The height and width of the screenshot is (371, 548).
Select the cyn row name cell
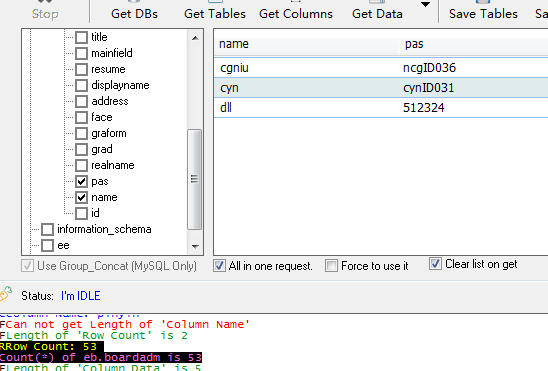[229, 88]
